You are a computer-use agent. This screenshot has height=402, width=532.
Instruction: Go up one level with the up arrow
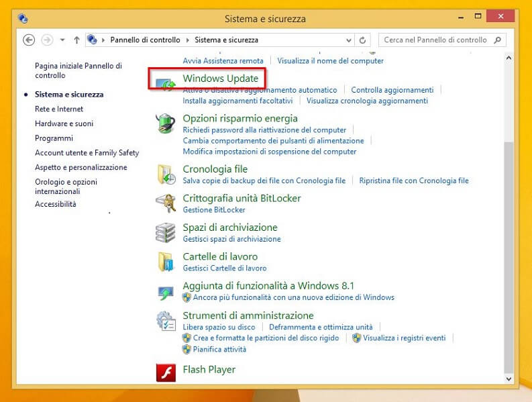pos(76,40)
